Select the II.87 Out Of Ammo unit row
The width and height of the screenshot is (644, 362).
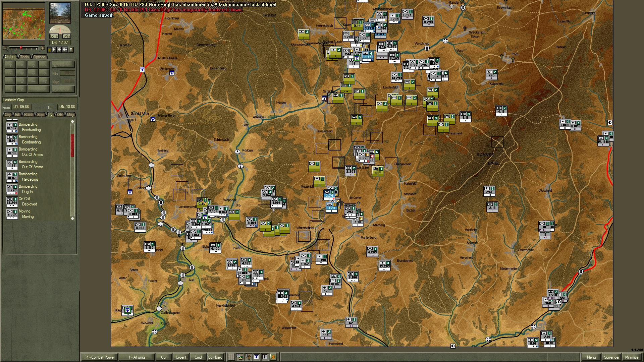coord(38,165)
